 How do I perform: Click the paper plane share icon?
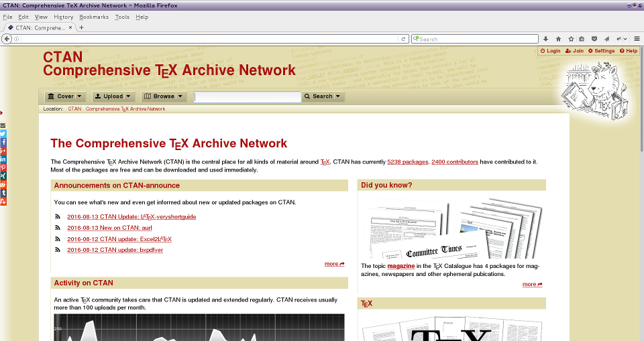click(x=606, y=39)
